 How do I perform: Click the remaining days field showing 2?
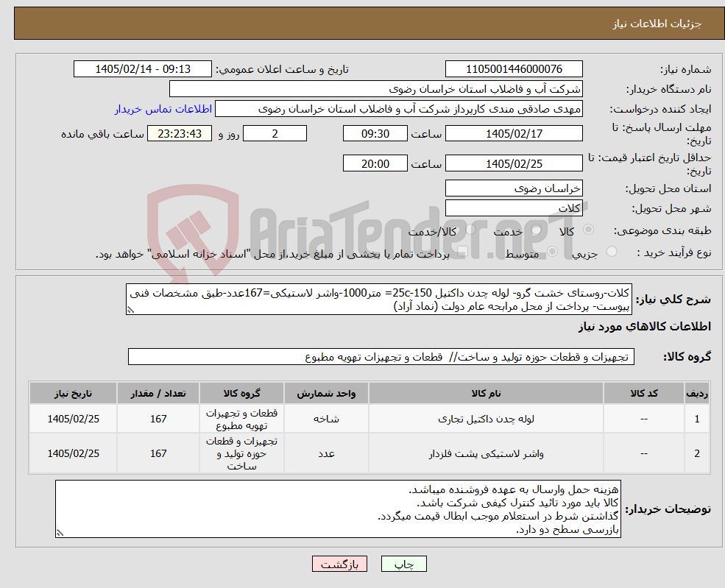tap(275, 134)
